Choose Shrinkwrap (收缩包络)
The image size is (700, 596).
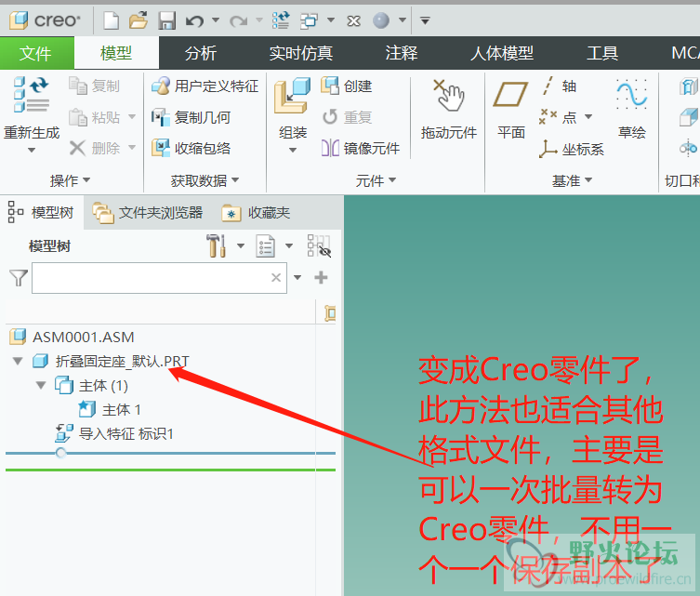(192, 148)
